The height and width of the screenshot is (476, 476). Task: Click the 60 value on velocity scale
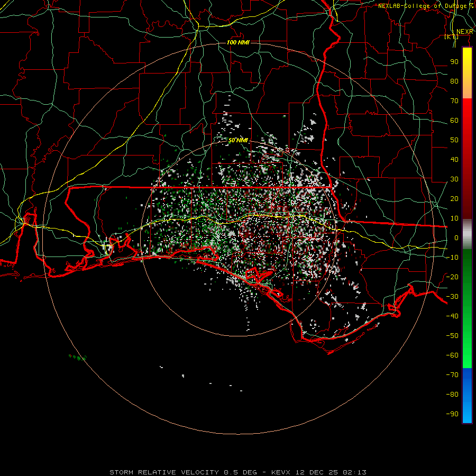click(454, 121)
